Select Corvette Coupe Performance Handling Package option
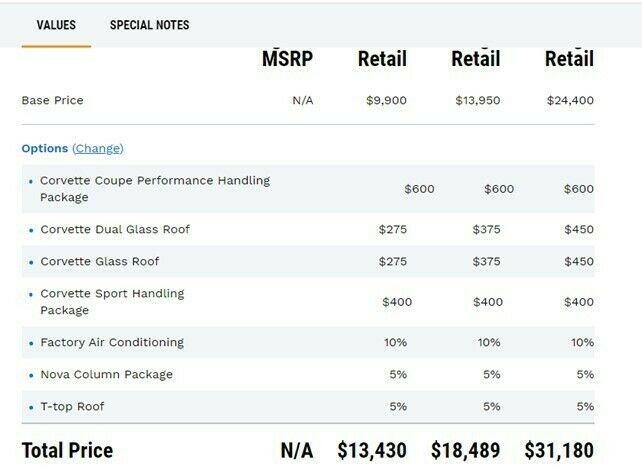Viewport: 642px width, 473px height. tap(155, 189)
